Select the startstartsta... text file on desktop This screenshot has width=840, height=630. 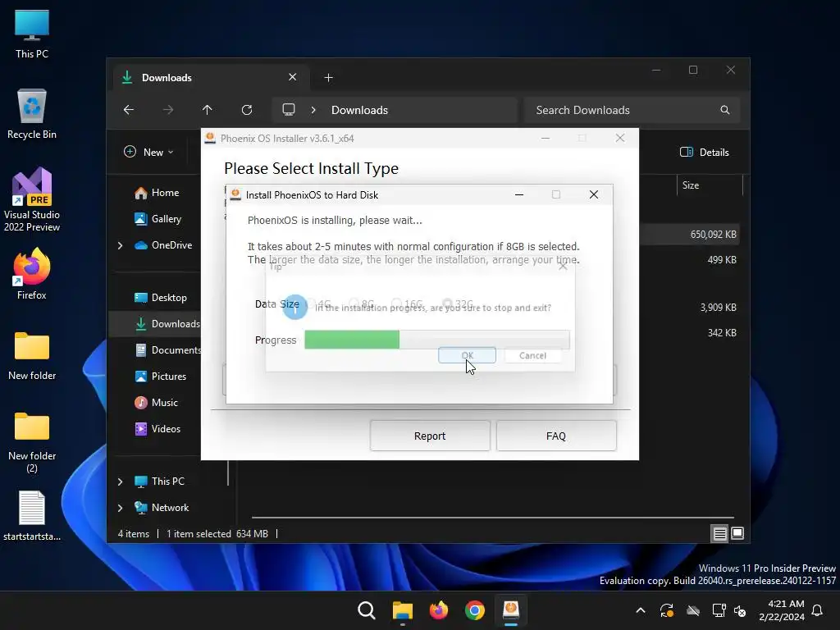(x=32, y=516)
